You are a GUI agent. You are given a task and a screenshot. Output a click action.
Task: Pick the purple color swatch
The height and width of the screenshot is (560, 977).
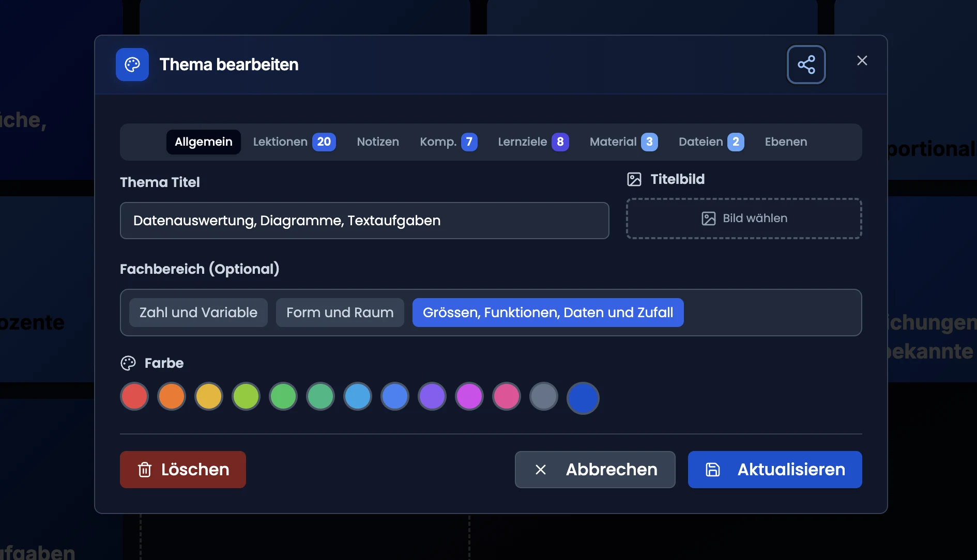432,397
